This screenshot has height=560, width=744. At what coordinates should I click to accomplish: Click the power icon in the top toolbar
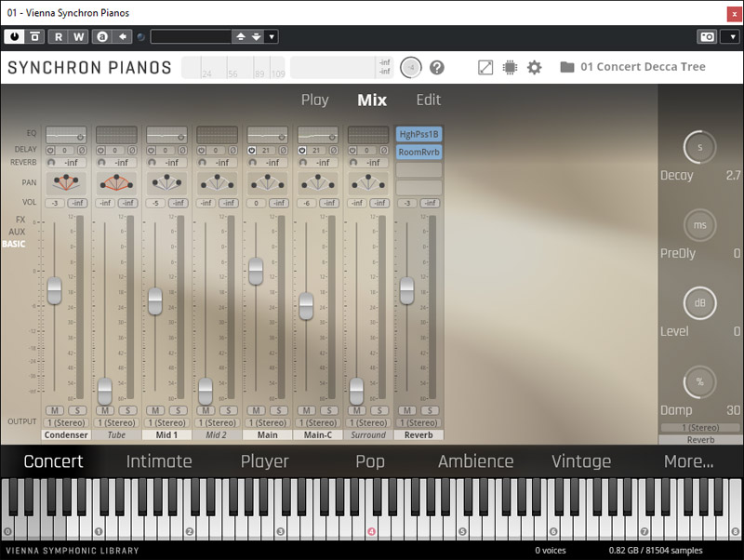pyautogui.click(x=17, y=35)
